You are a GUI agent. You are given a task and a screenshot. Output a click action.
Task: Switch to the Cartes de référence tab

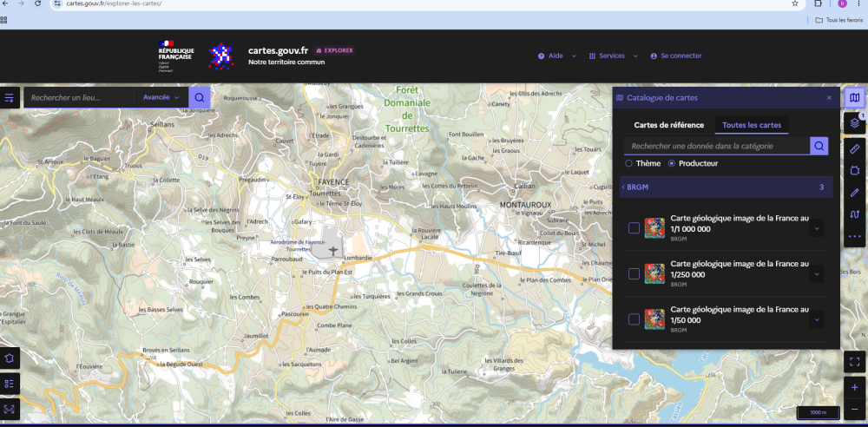coord(668,125)
